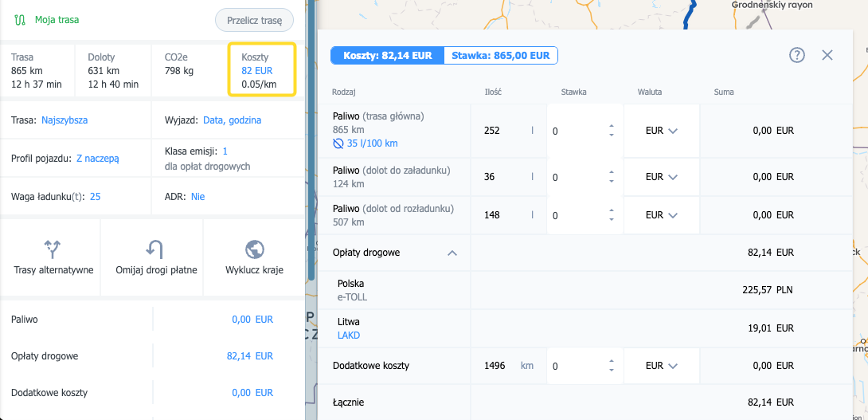The image size is (868, 420).
Task: Switch to the Stawka: 865,00 EUR tab
Action: 500,56
